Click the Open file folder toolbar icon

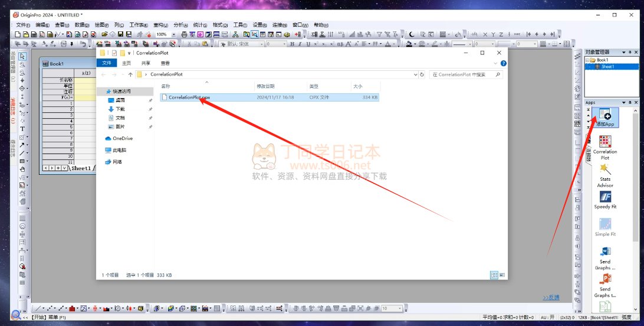tap(104, 34)
